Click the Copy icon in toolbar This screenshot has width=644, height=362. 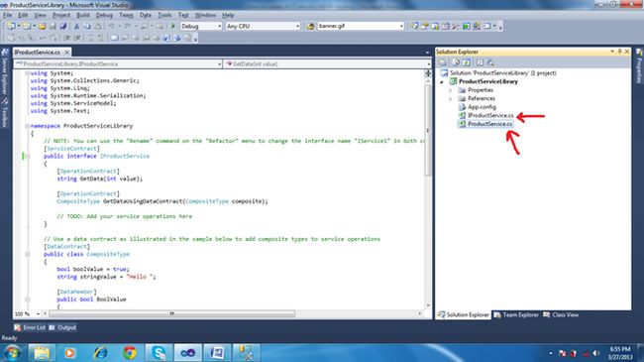[87, 26]
